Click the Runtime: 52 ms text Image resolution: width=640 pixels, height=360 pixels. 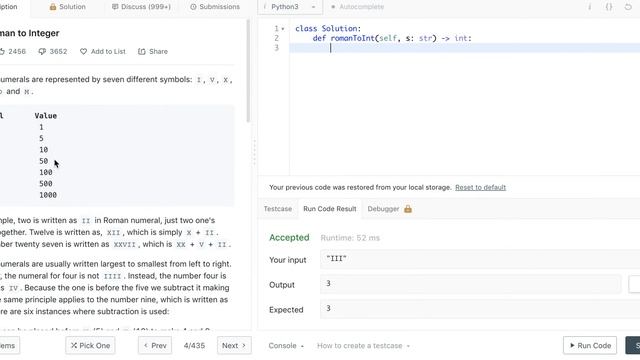coord(350,238)
